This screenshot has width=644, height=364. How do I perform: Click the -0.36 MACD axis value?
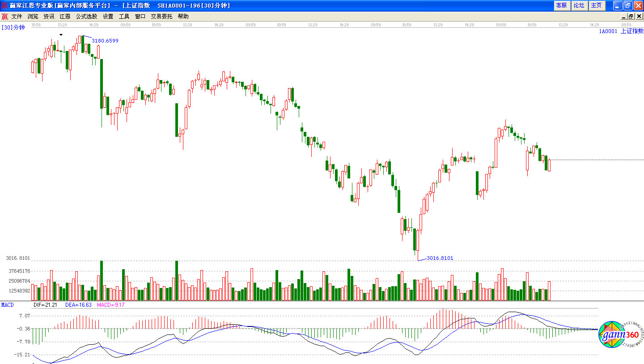(23, 329)
